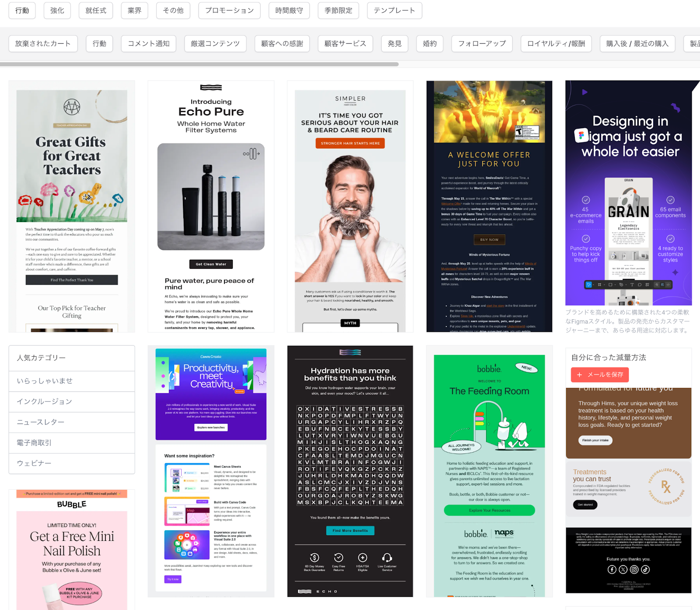Open Great Gifts for Great Teachers email
Viewport: 700px width, 610px height.
72,206
